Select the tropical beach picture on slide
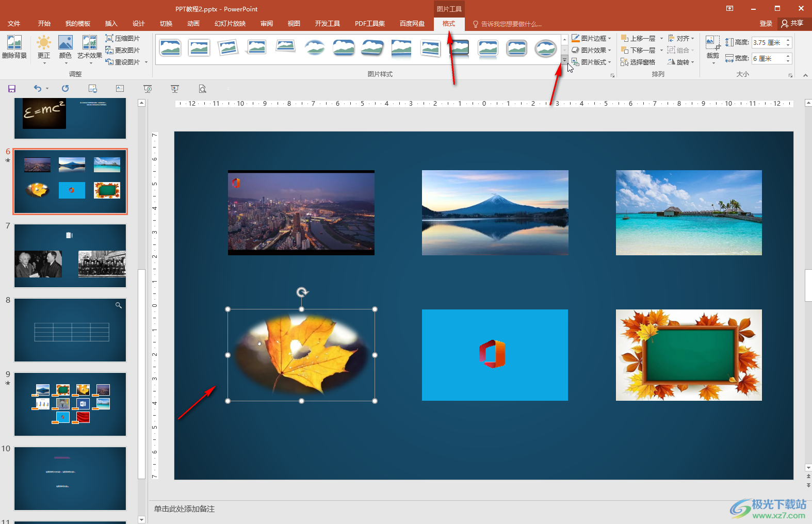Viewport: 812px width, 524px height. 689,212
